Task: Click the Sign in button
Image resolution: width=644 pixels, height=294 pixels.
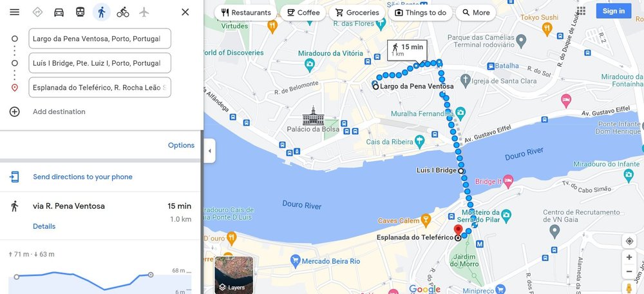Action: tap(614, 11)
